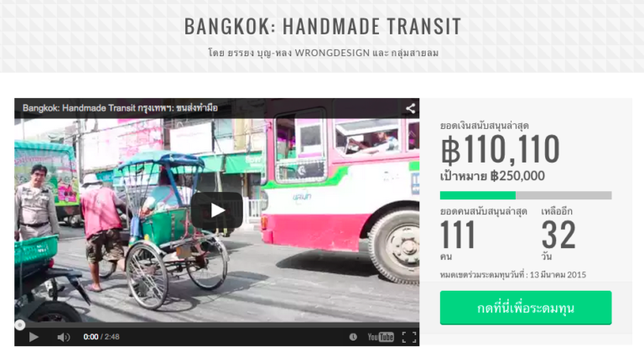Click the green funding progress bar

point(526,195)
